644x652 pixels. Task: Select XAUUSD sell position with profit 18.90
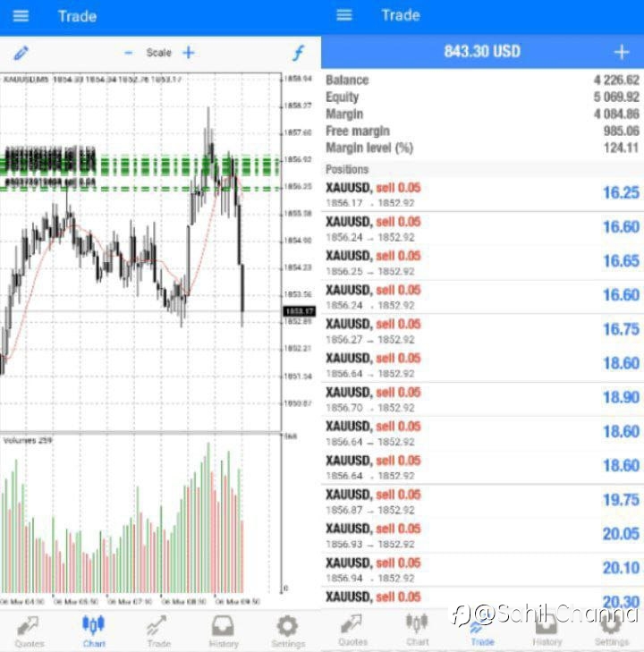pos(483,399)
